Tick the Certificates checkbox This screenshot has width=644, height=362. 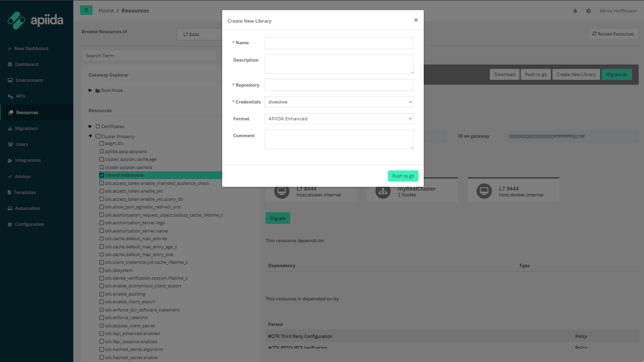coord(98,127)
